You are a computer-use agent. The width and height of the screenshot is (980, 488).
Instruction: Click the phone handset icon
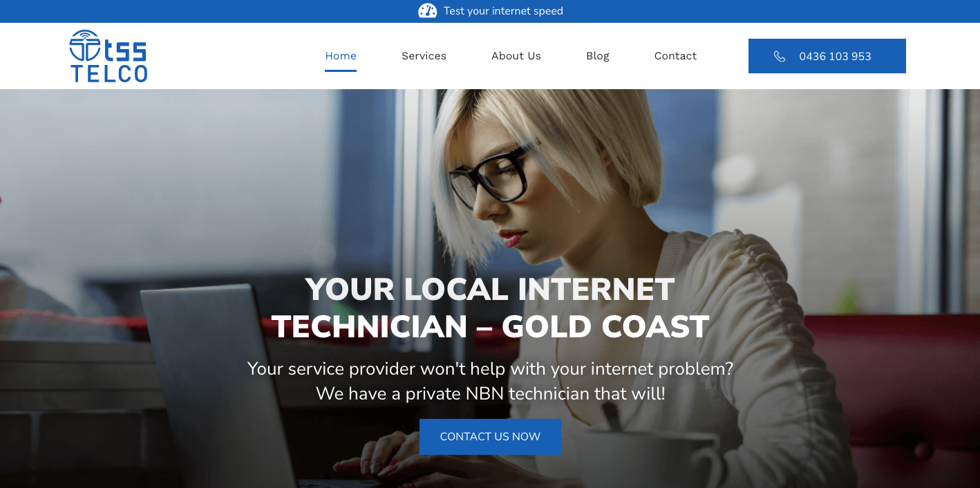[x=780, y=57]
